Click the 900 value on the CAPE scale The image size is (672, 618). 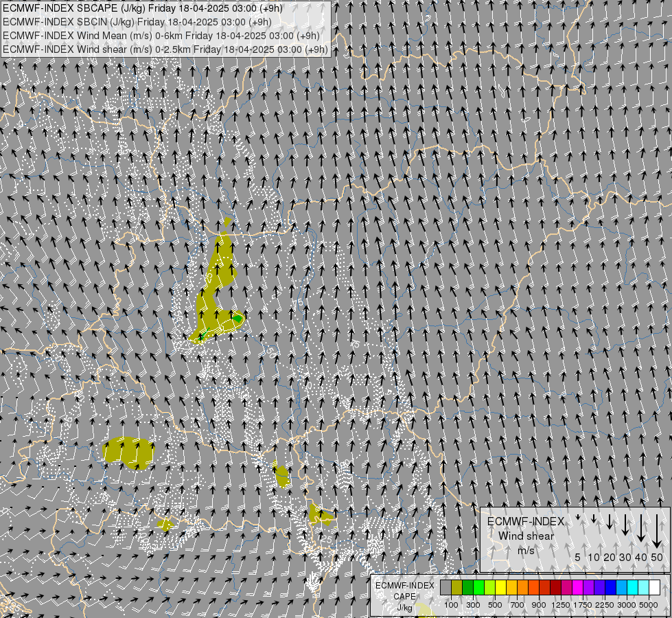(x=539, y=605)
